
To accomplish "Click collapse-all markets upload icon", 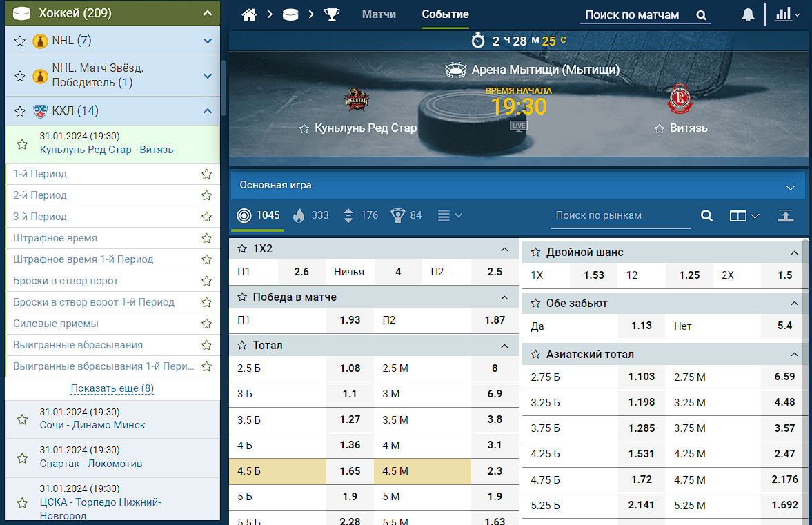I will click(x=786, y=215).
